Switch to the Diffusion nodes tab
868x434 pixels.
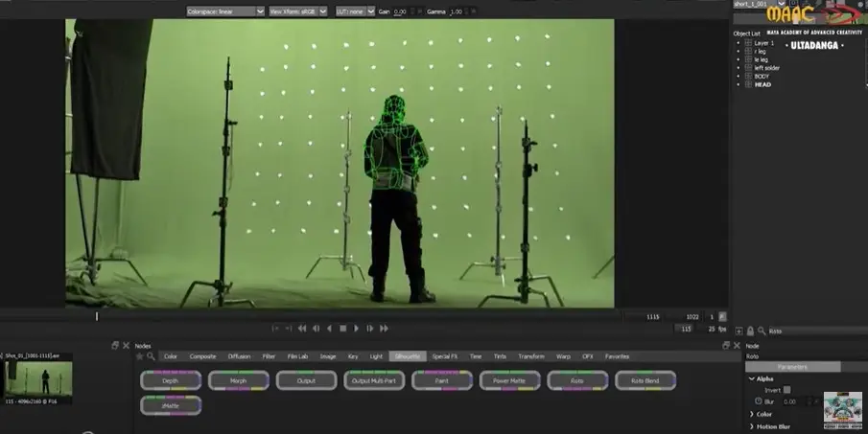click(239, 356)
